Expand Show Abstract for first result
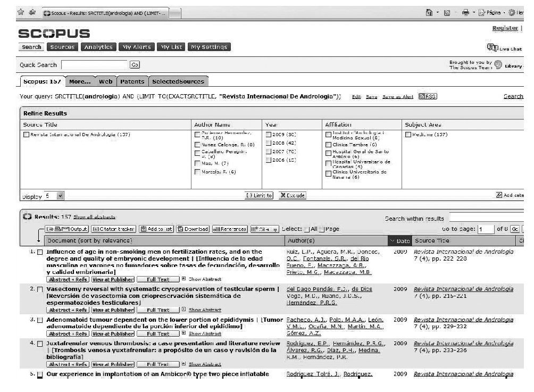This screenshot has width=534, height=392. pyautogui.click(x=184, y=279)
